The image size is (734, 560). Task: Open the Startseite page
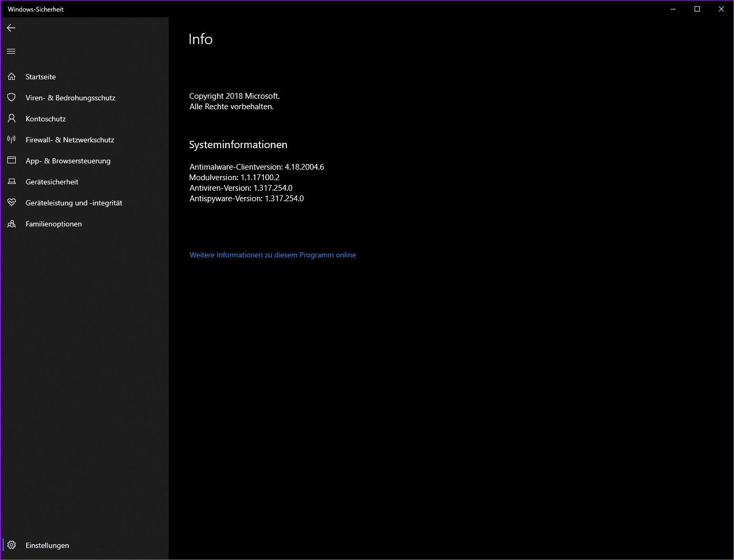(85, 77)
